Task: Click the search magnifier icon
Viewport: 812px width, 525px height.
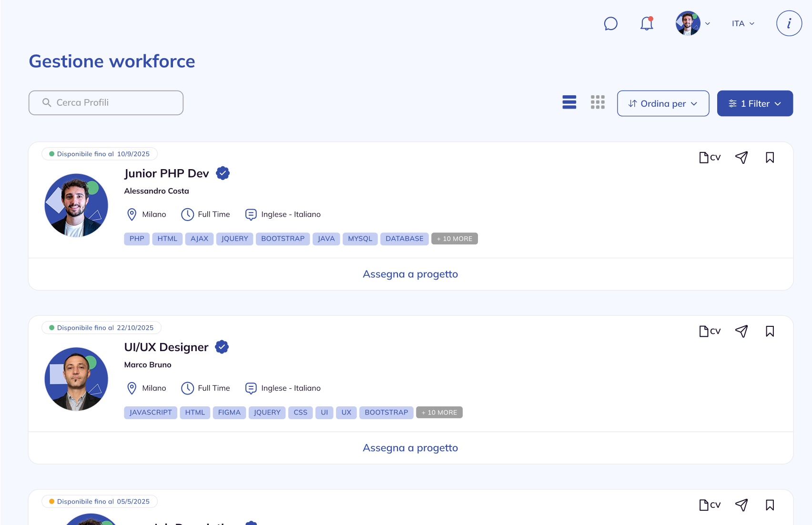Action: [47, 102]
